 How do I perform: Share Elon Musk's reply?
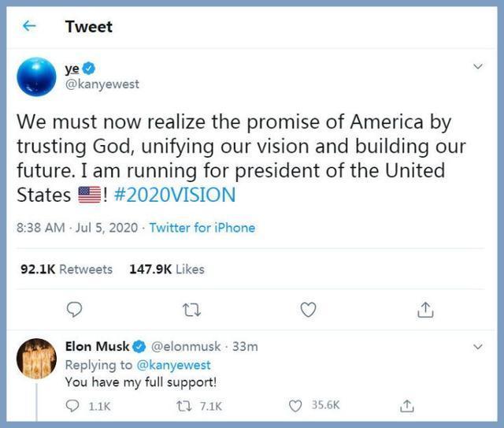tap(407, 405)
